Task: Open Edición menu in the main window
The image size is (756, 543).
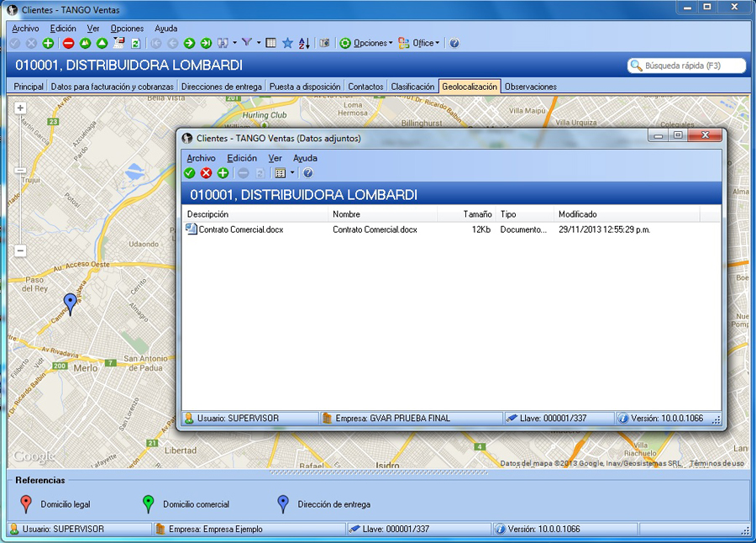Action: (x=63, y=29)
